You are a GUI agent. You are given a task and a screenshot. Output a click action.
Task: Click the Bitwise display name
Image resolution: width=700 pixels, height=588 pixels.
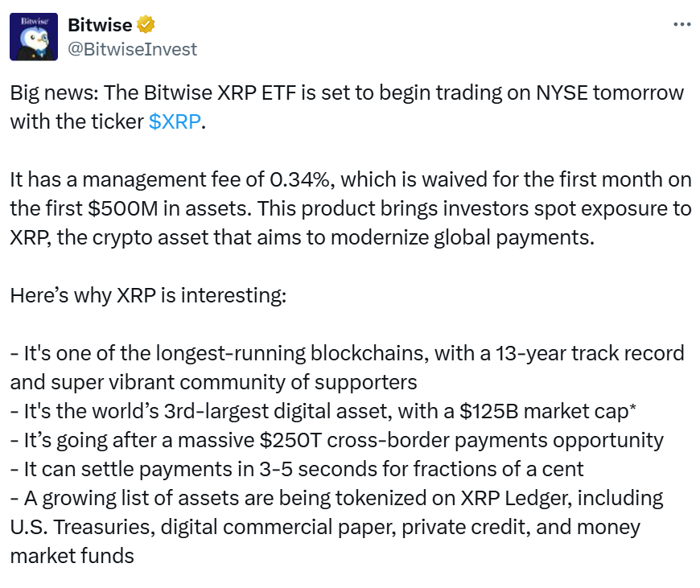99,25
